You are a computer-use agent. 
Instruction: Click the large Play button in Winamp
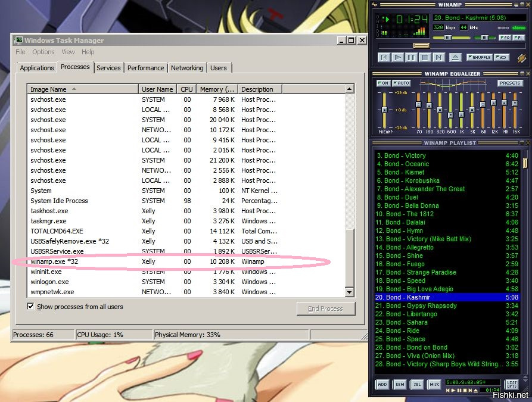(x=397, y=57)
